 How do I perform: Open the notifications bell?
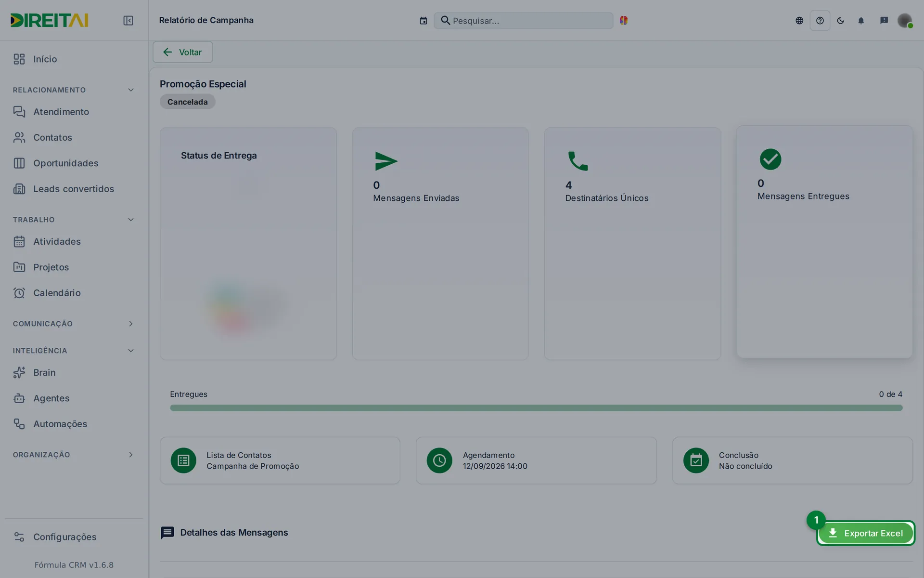click(x=861, y=20)
